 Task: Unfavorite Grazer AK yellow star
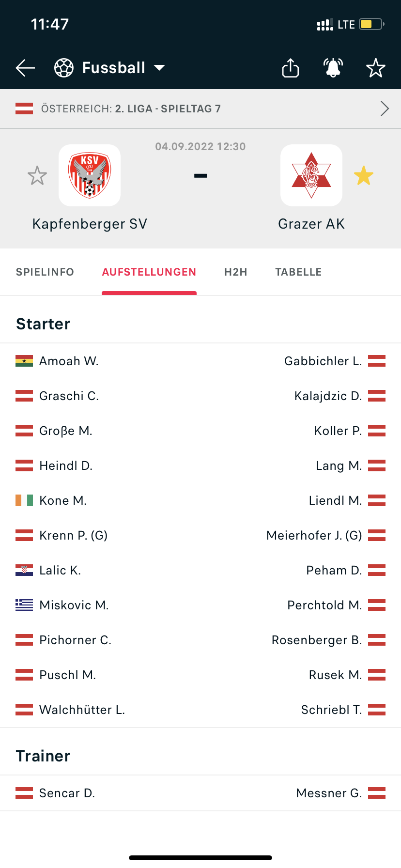pos(364,175)
